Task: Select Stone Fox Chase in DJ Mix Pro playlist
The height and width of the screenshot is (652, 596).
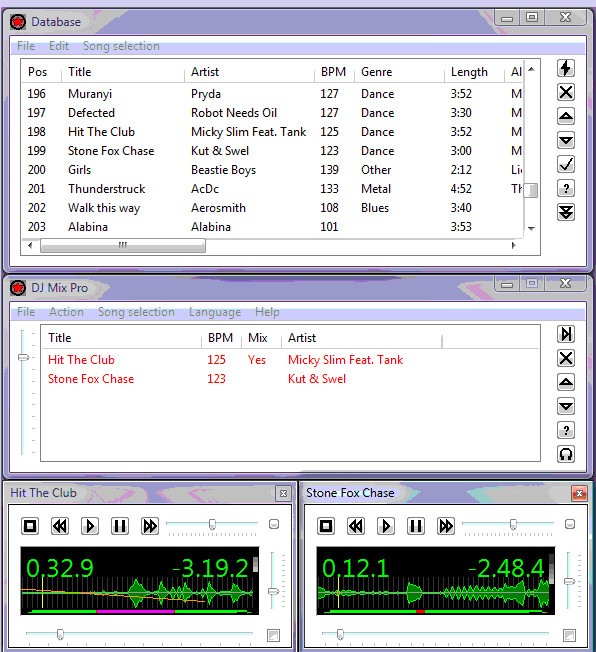Action: pyautogui.click(x=290, y=379)
